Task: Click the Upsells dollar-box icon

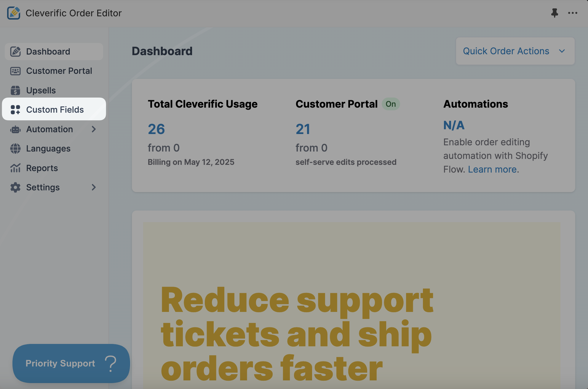Action: 15,90
